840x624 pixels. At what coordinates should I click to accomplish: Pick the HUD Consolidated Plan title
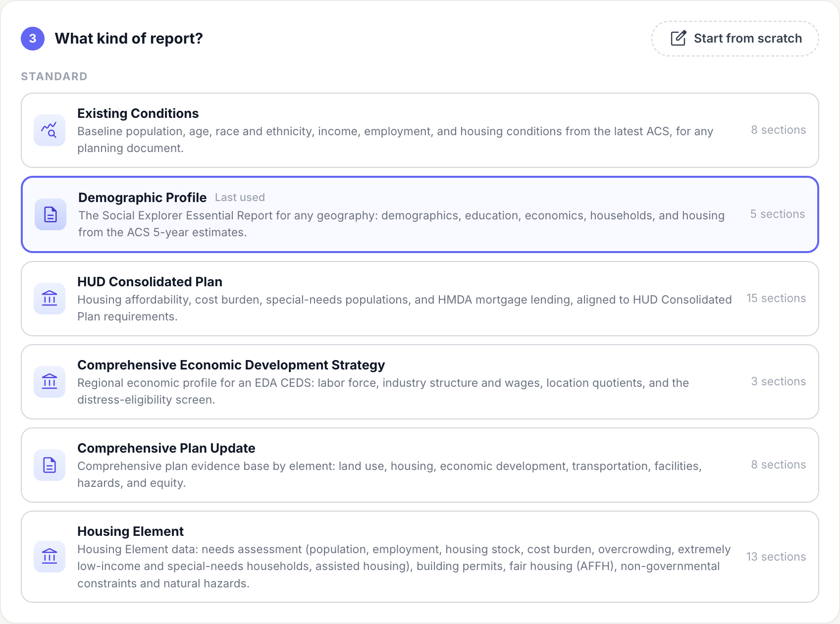click(x=150, y=282)
